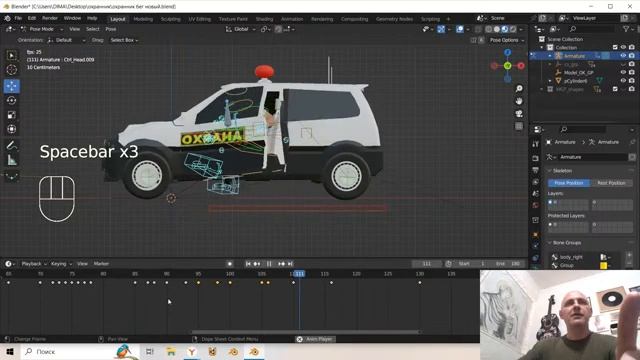Select the Cursor tool in viewport toolbar
Screen dimensions: 640x360
click(x=11, y=70)
